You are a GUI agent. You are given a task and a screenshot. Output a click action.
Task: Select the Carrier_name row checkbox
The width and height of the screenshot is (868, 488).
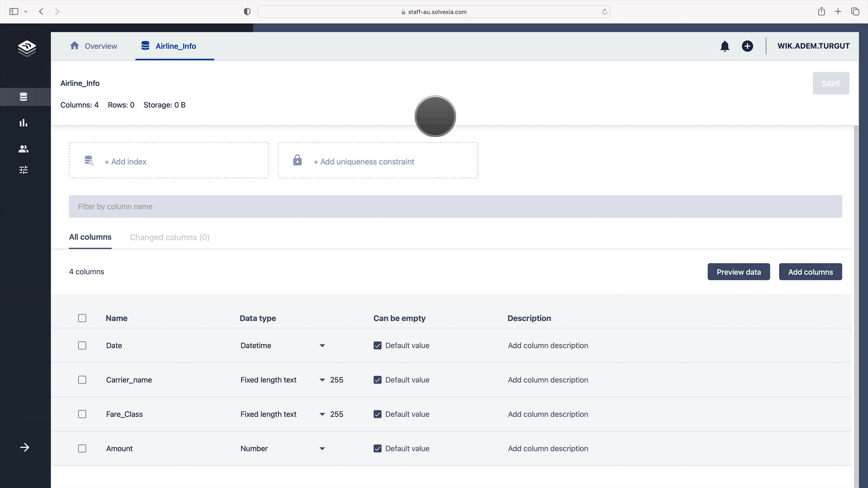(x=82, y=380)
